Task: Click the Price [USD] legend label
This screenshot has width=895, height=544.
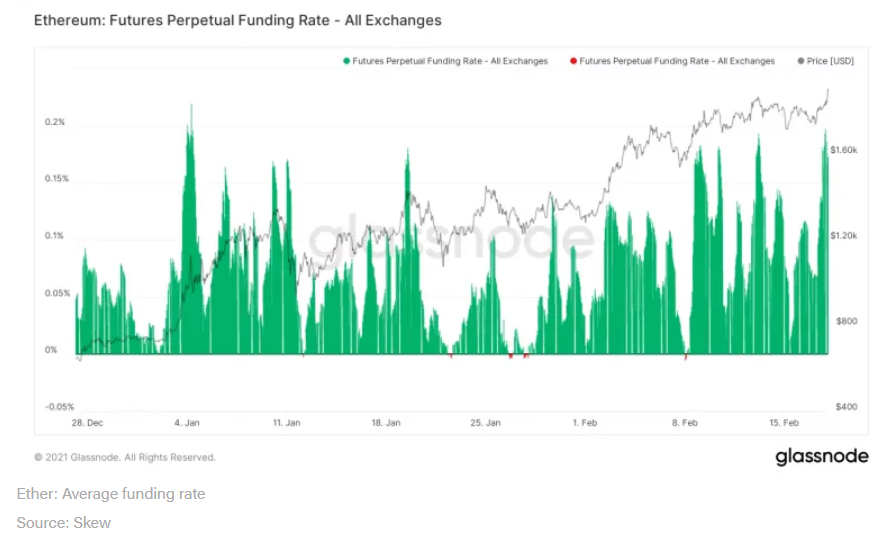Action: coord(830,61)
